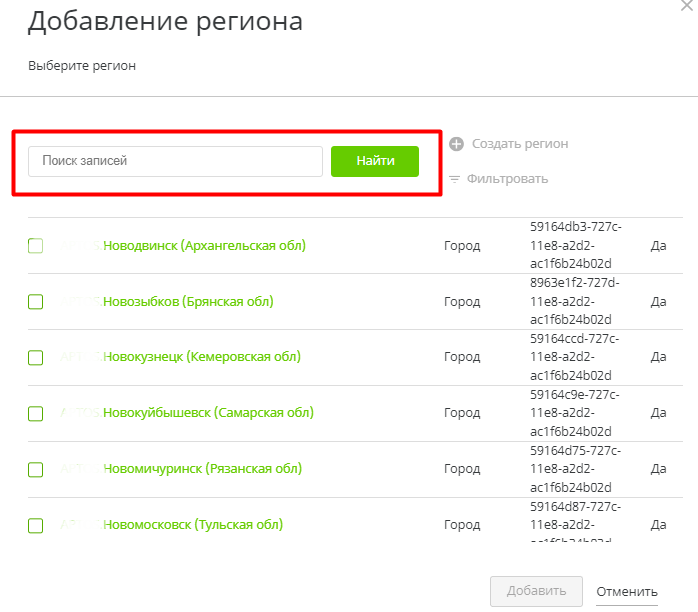
Task: Open Новокузнецк (Кемеровская обл) link
Action: [201, 357]
